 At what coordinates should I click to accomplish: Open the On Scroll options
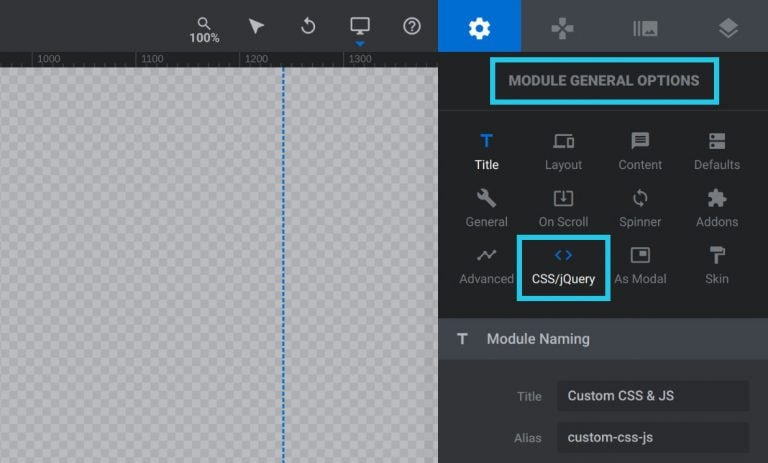tap(563, 209)
